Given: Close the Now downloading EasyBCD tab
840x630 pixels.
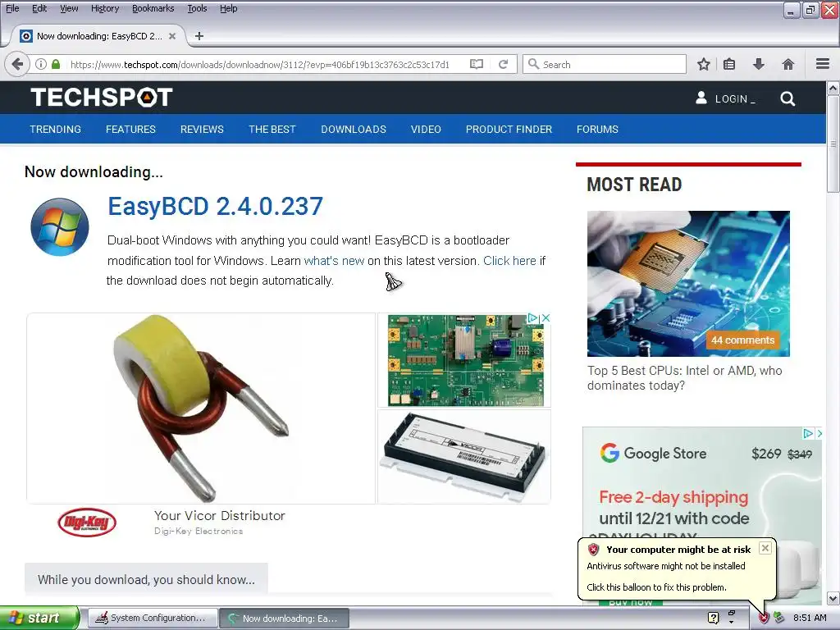Looking at the screenshot, I should coord(172,36).
